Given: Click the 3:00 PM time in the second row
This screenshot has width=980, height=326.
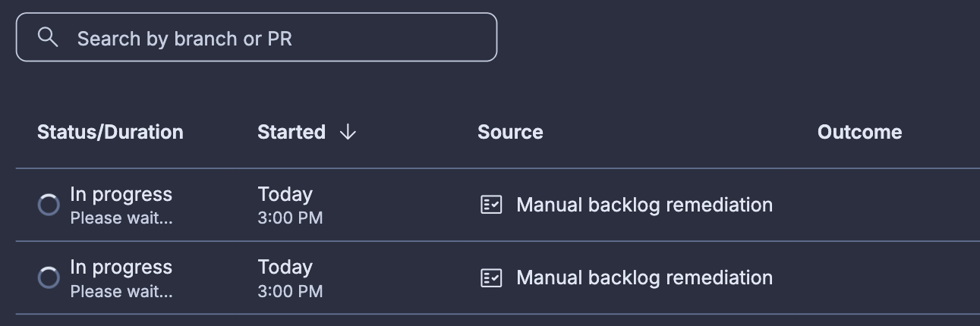Looking at the screenshot, I should tap(290, 291).
